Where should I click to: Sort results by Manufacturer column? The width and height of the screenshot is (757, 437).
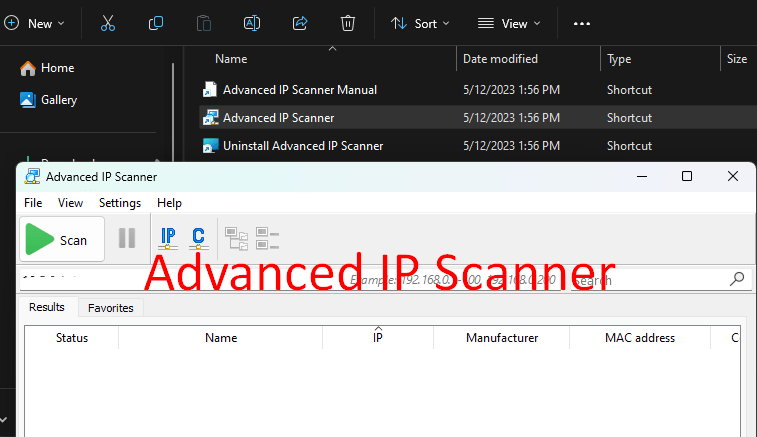pyautogui.click(x=502, y=338)
